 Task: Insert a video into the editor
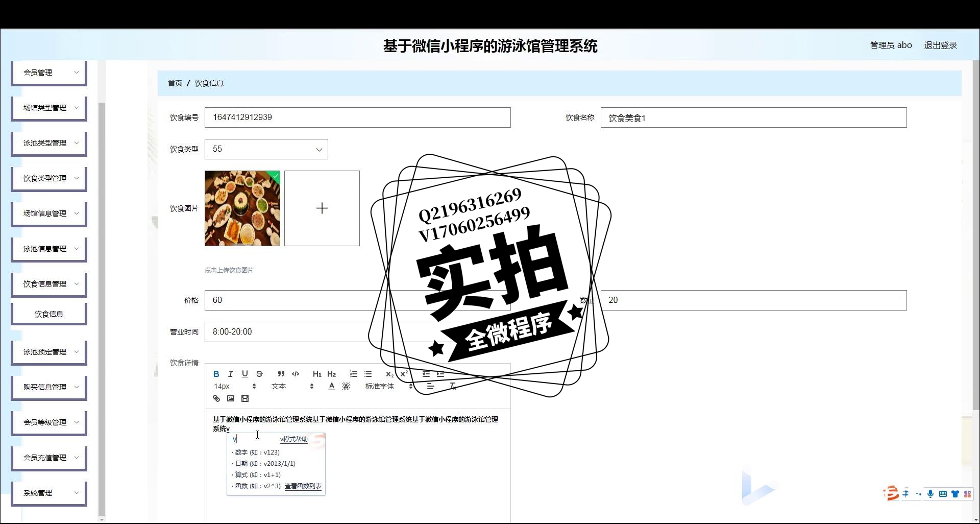tap(244, 398)
